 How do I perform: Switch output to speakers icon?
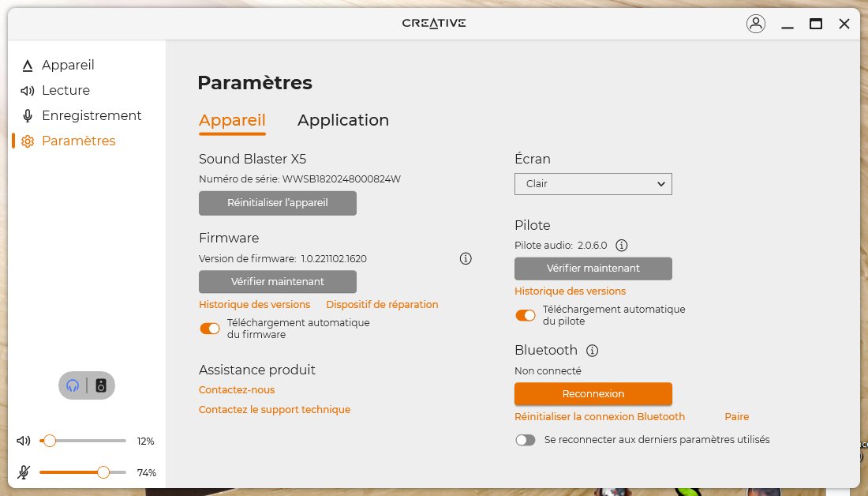[x=101, y=386]
